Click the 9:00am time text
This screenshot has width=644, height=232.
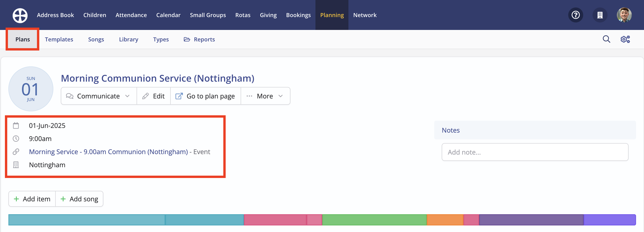[x=40, y=138]
